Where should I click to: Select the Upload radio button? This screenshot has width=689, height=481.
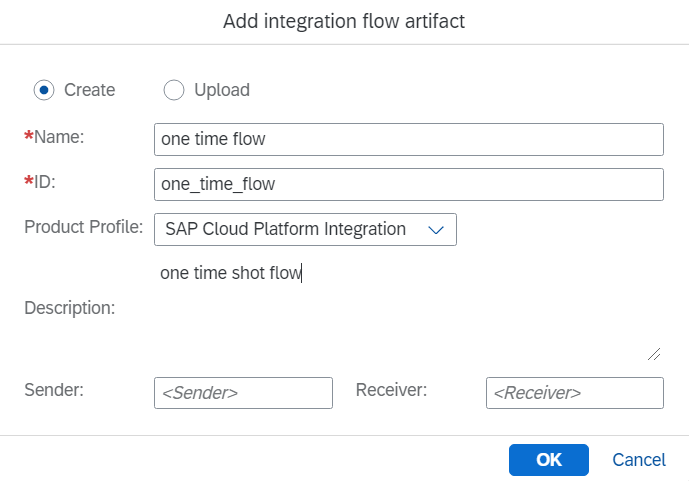click(x=174, y=90)
